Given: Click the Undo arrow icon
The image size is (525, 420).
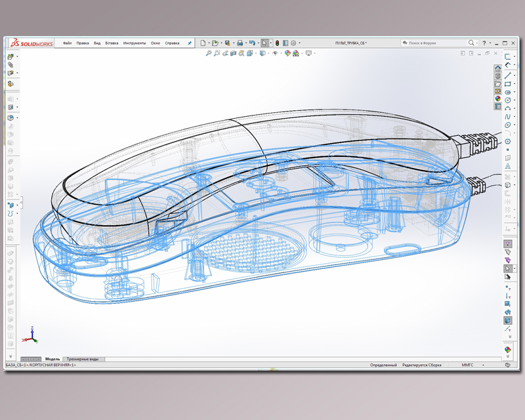Looking at the screenshot, I should pos(252,43).
